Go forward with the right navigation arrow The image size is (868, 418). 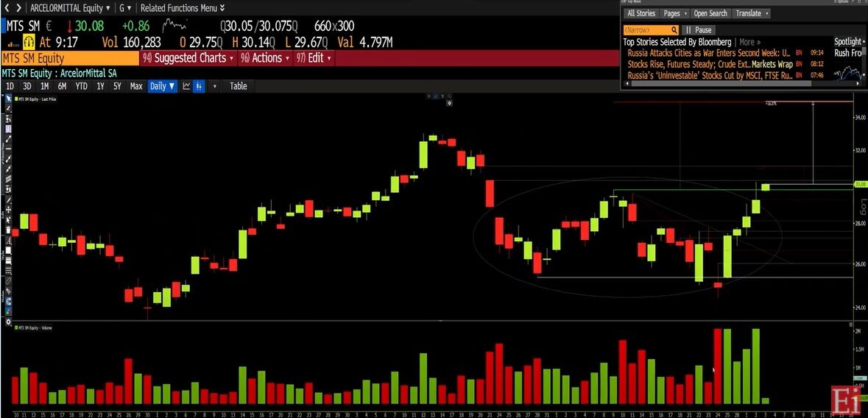click(19, 8)
